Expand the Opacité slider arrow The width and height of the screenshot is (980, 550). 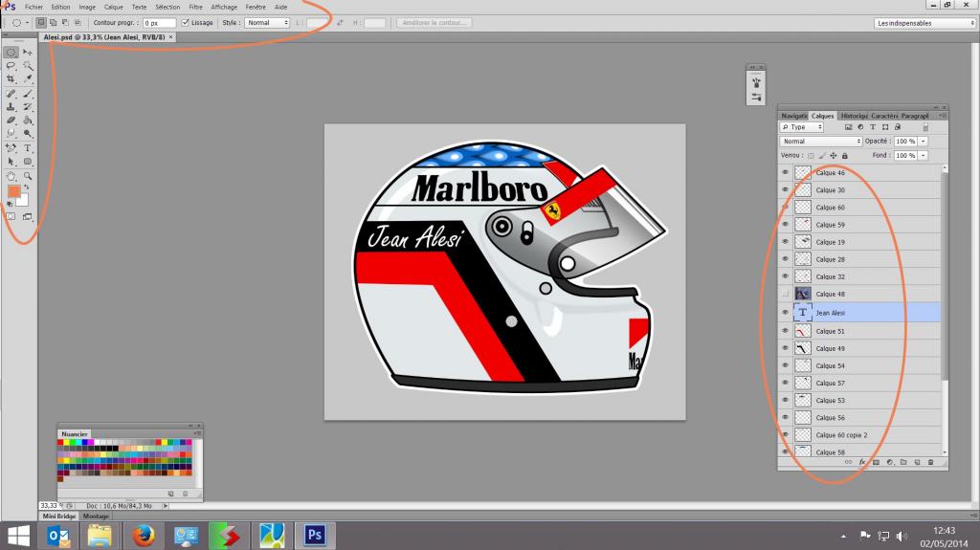click(924, 142)
